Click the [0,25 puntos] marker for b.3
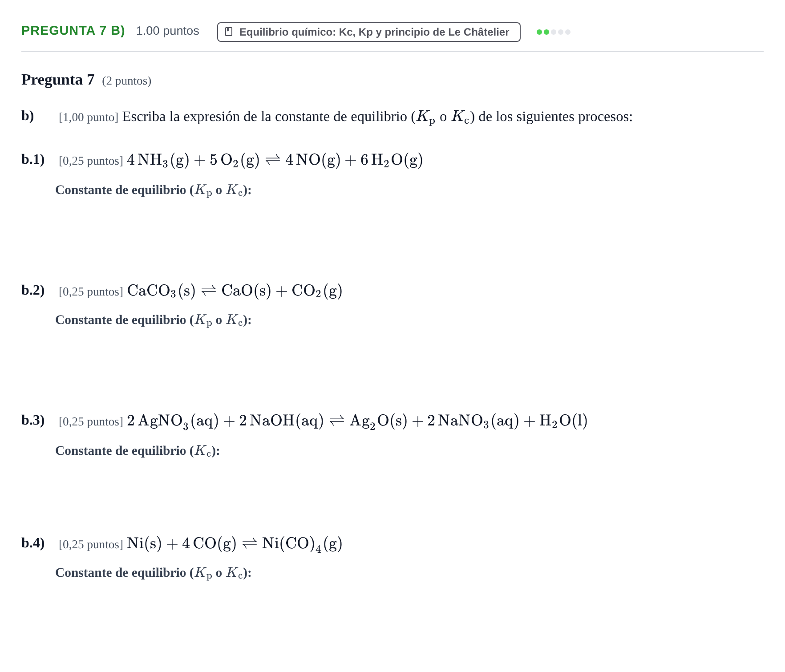785x672 pixels. coord(91,421)
